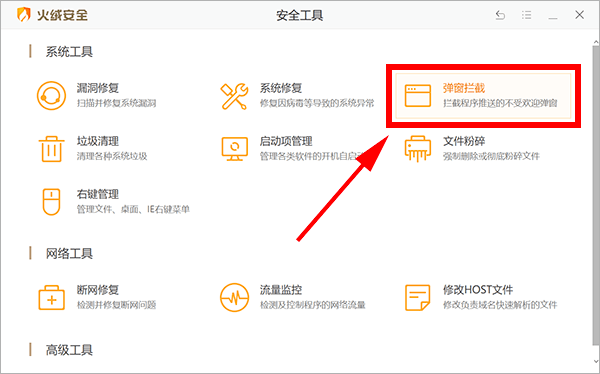Click the 高级工具 section heading
The height and width of the screenshot is (374, 600).
[x=69, y=350]
